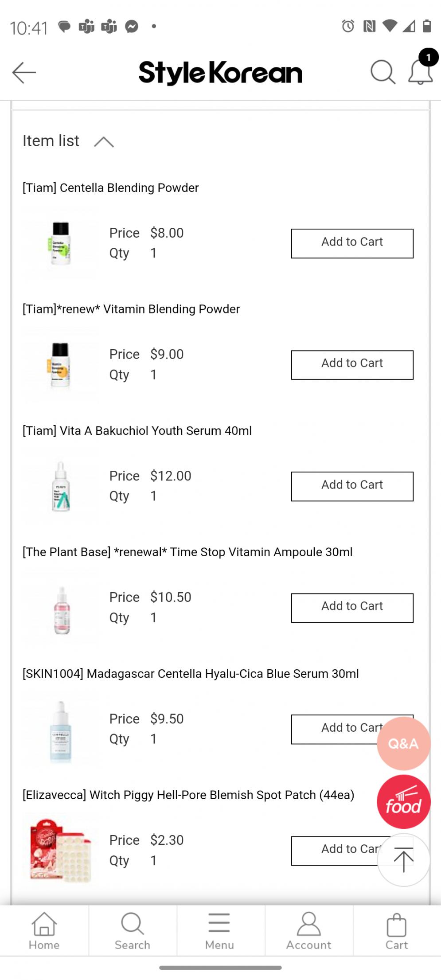Click the StyleKorean logo

click(220, 73)
